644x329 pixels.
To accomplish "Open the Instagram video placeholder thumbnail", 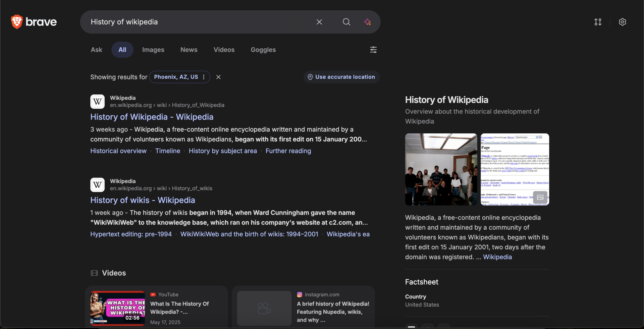I will coord(264,308).
